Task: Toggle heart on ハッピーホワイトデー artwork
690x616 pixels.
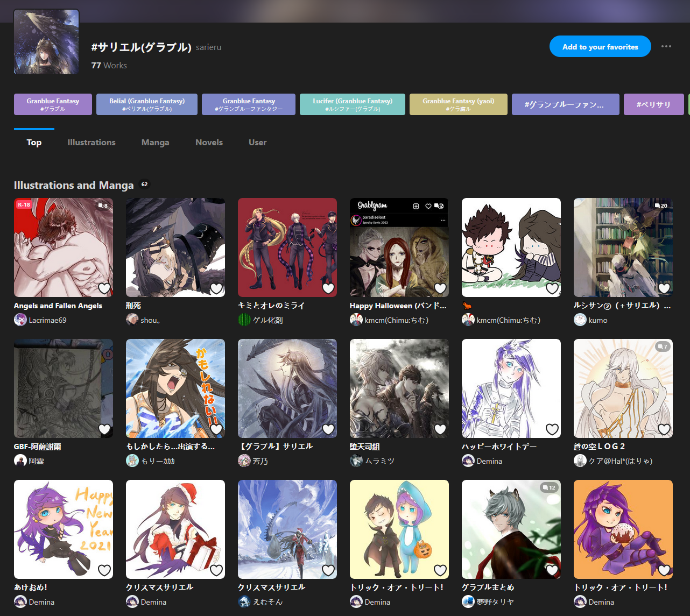Action: 552,429
